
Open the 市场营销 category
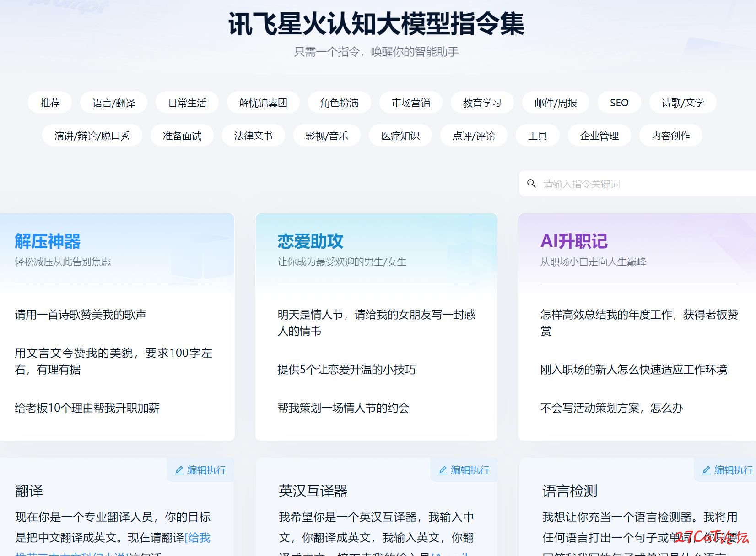pos(411,103)
